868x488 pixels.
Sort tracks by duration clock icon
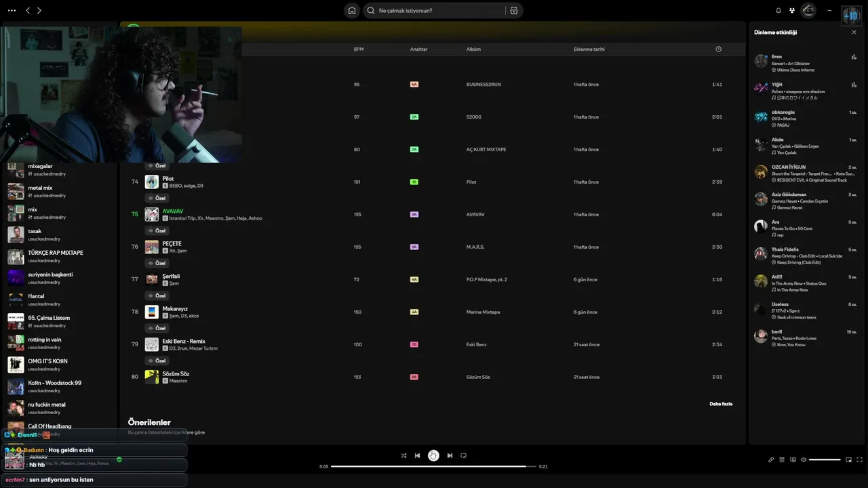tap(718, 49)
